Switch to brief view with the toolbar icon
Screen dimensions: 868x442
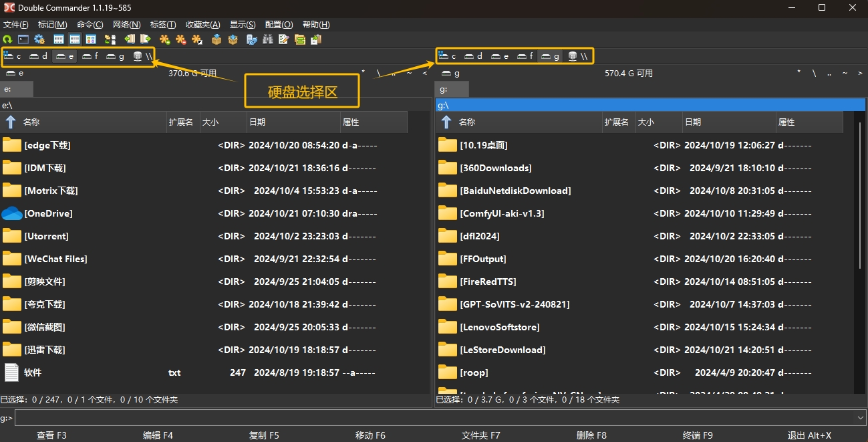click(59, 39)
